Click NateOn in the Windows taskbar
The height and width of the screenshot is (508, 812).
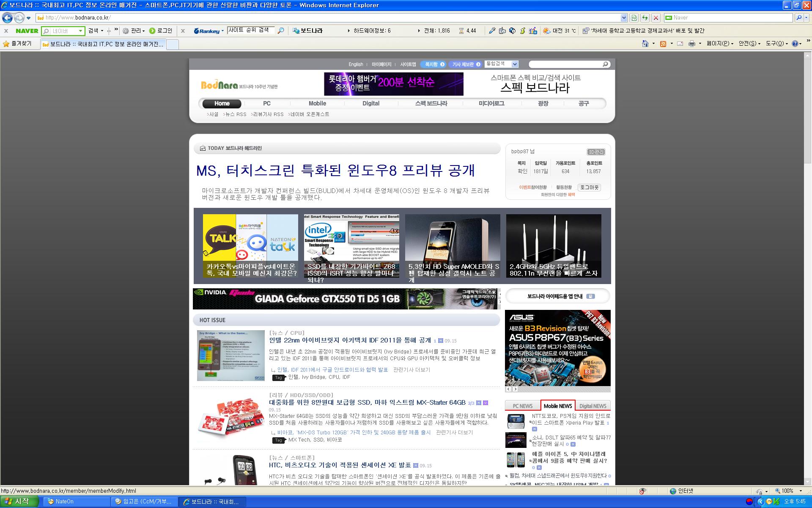[x=76, y=501]
